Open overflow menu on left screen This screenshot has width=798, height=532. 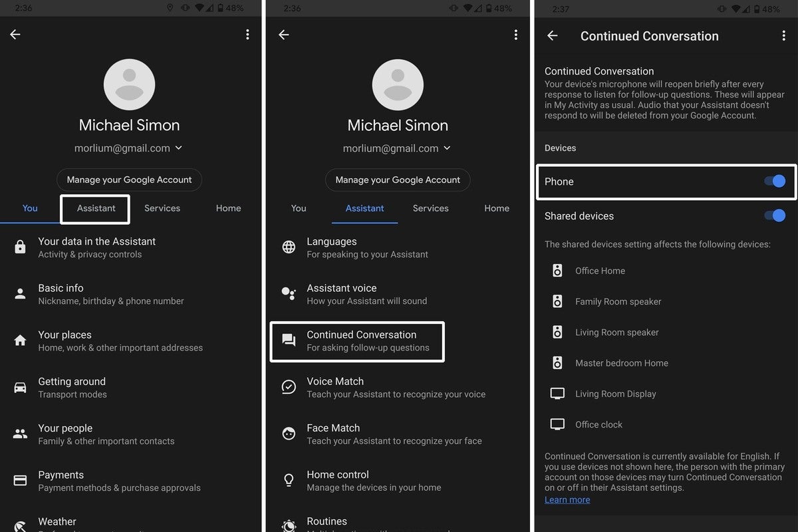point(247,35)
